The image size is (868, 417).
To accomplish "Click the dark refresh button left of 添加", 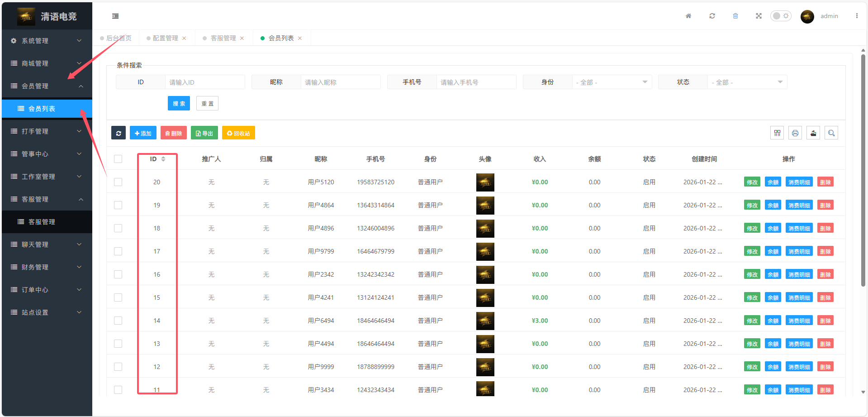I will (119, 133).
